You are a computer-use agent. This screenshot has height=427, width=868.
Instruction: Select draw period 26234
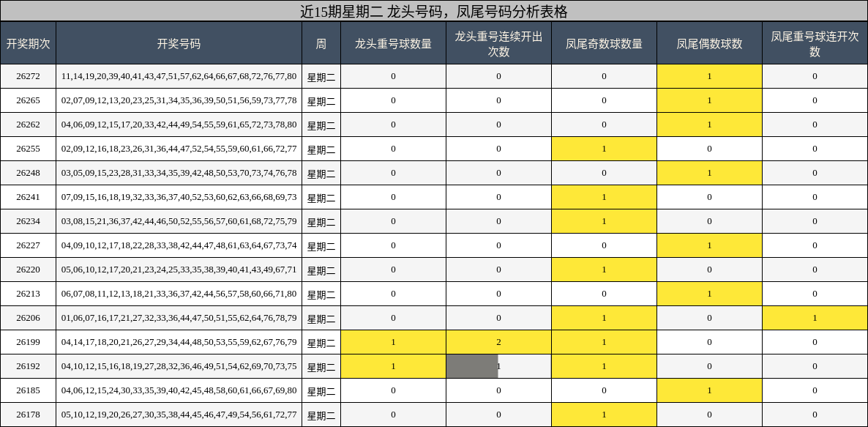click(29, 221)
